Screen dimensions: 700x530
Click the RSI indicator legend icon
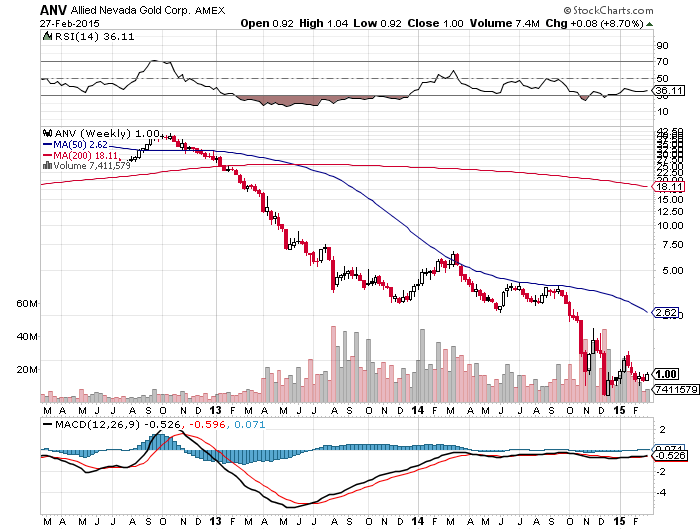coord(47,36)
